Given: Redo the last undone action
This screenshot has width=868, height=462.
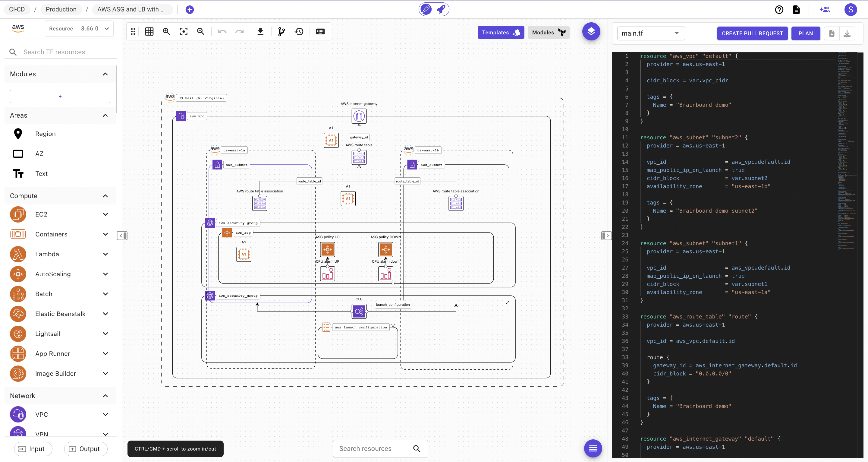Looking at the screenshot, I should (x=240, y=31).
